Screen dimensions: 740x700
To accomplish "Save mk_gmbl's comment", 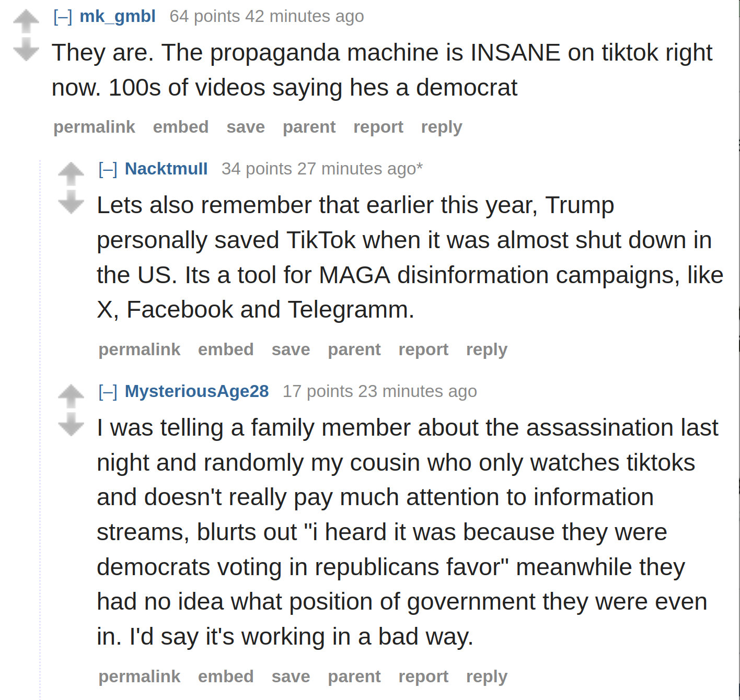I will click(x=246, y=127).
